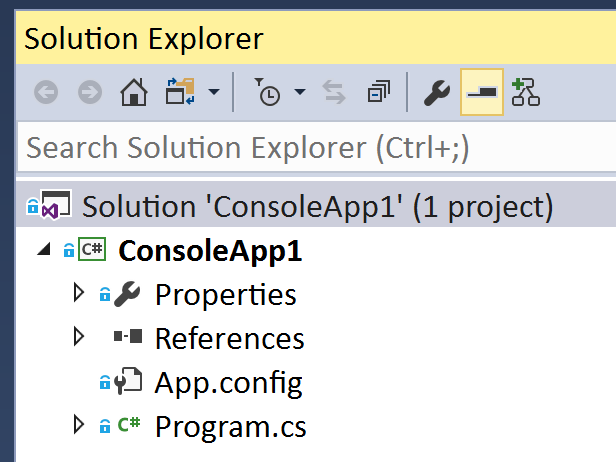
Task: Select the Program.cs file
Action: point(230,426)
